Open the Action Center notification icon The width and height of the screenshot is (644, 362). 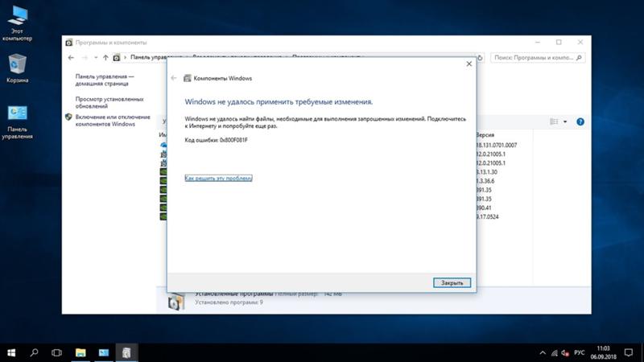click(x=629, y=352)
